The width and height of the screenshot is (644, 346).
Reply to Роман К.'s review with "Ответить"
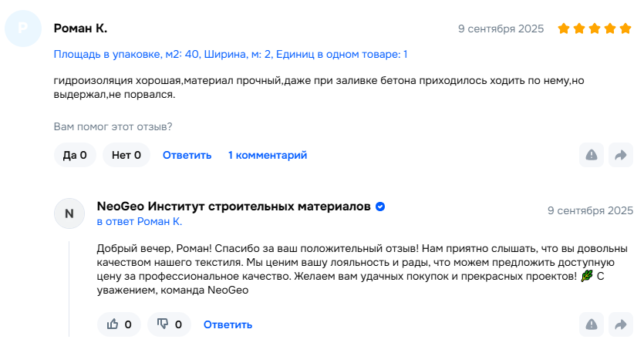pos(187,155)
